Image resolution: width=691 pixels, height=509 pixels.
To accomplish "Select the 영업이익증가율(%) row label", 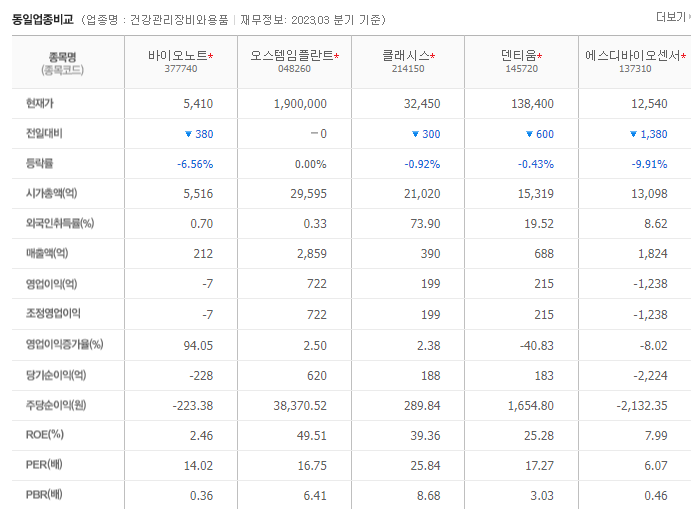I will tap(64, 344).
